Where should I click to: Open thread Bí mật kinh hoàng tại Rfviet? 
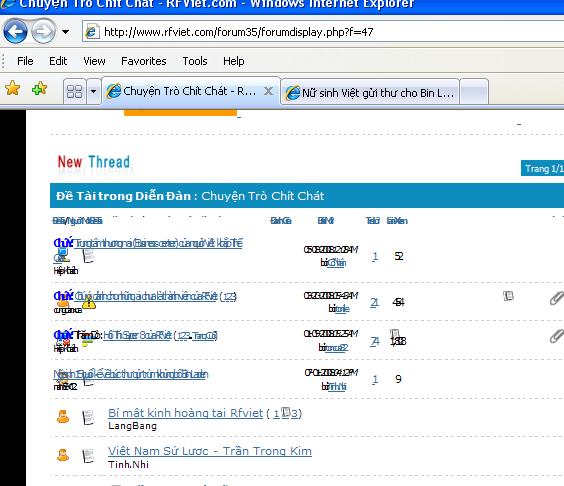pos(186,413)
